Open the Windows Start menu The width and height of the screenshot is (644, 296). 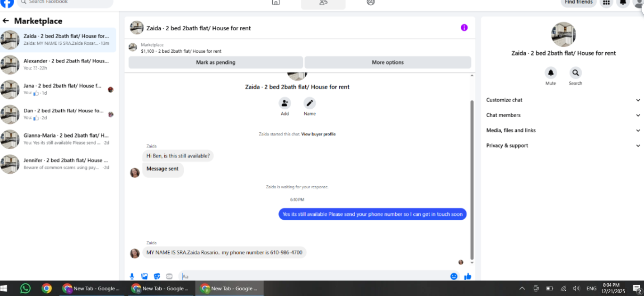click(x=5, y=288)
